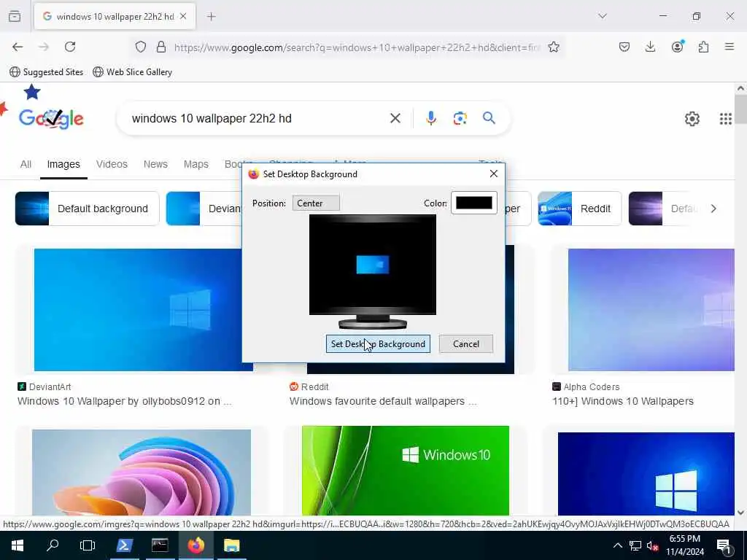
Task: Open DeviantArt Windows 10 Wallpaper result
Action: 124,401
